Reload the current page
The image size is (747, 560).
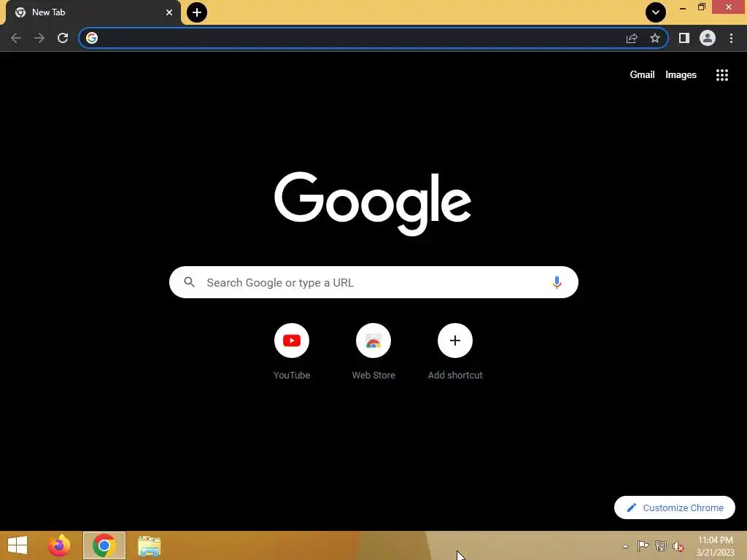tap(63, 38)
